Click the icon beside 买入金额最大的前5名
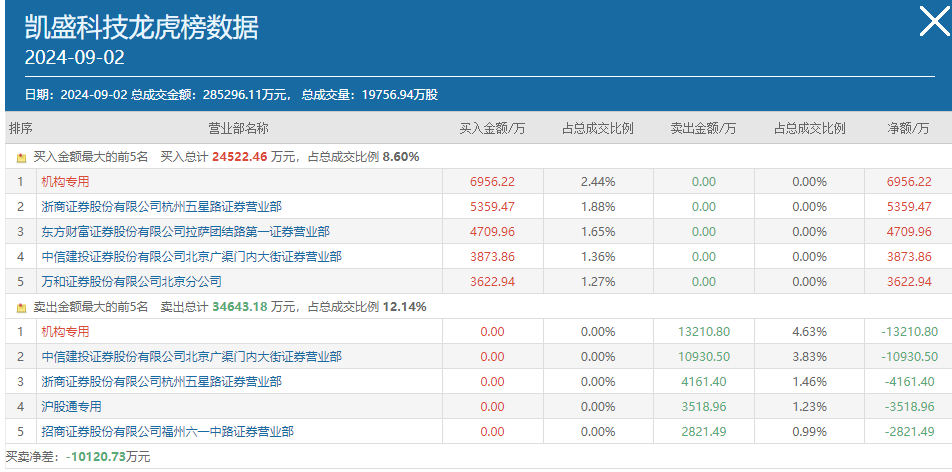This screenshot has height=472, width=952. 22,157
